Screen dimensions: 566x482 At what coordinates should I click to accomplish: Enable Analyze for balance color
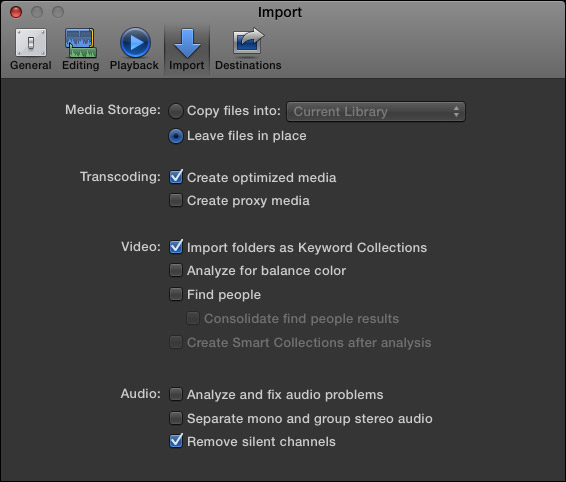(176, 270)
